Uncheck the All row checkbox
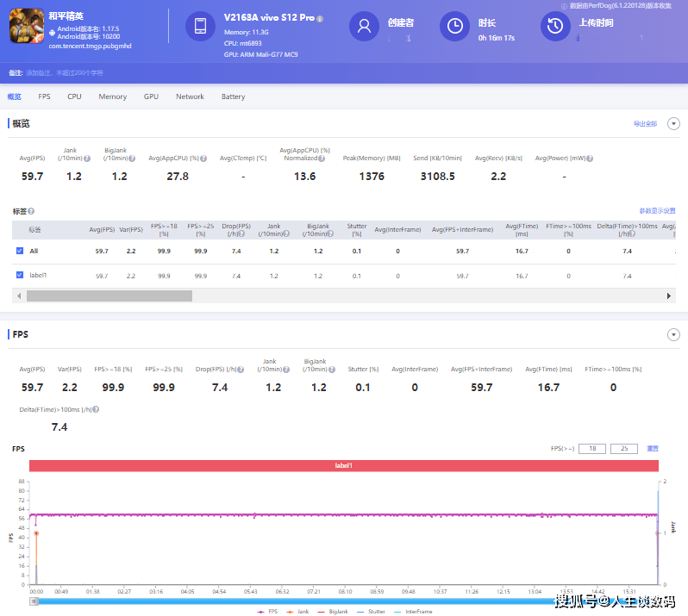The height and width of the screenshot is (616, 688). click(20, 251)
